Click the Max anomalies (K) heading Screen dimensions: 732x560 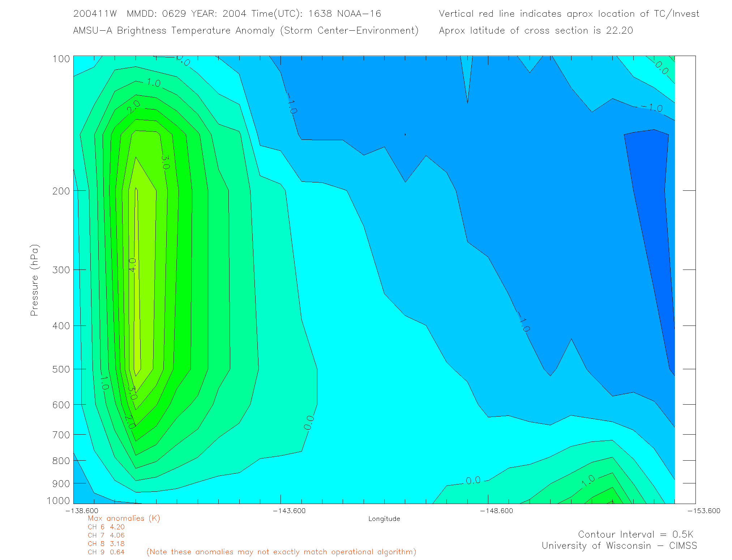[x=124, y=518]
